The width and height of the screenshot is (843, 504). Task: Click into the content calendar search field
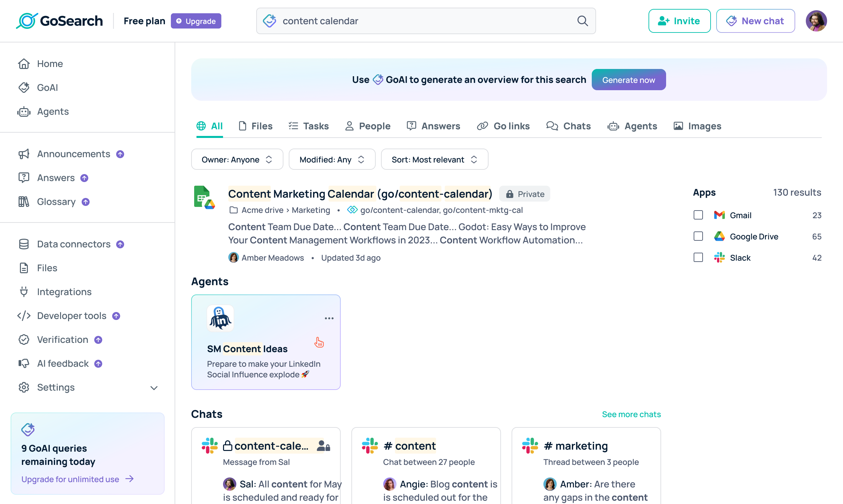(x=425, y=21)
